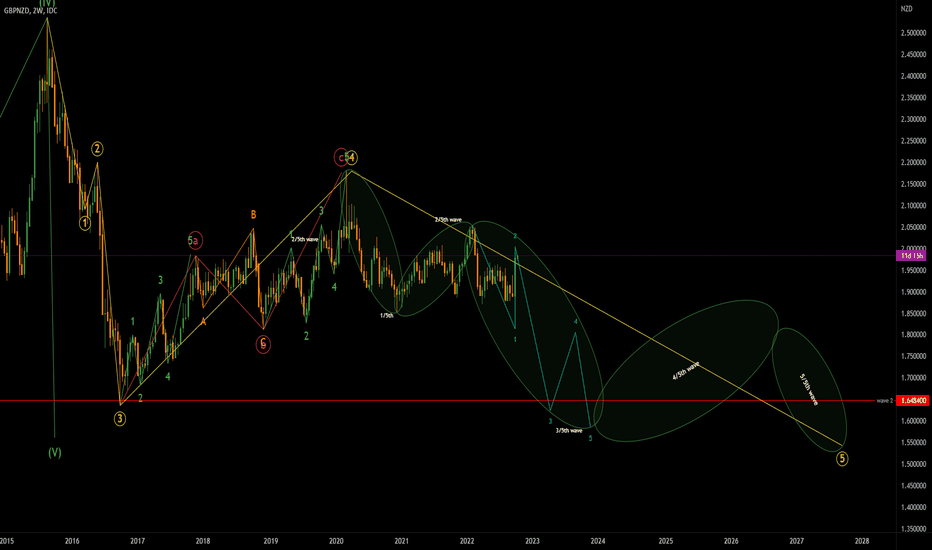
Task: Click the 1.350000 price axis label
Action: click(x=913, y=529)
